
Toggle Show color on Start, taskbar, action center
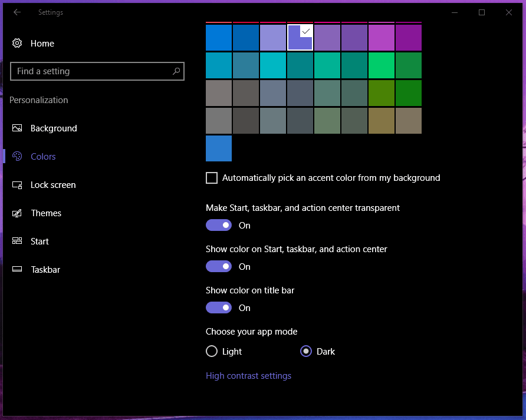[219, 266]
